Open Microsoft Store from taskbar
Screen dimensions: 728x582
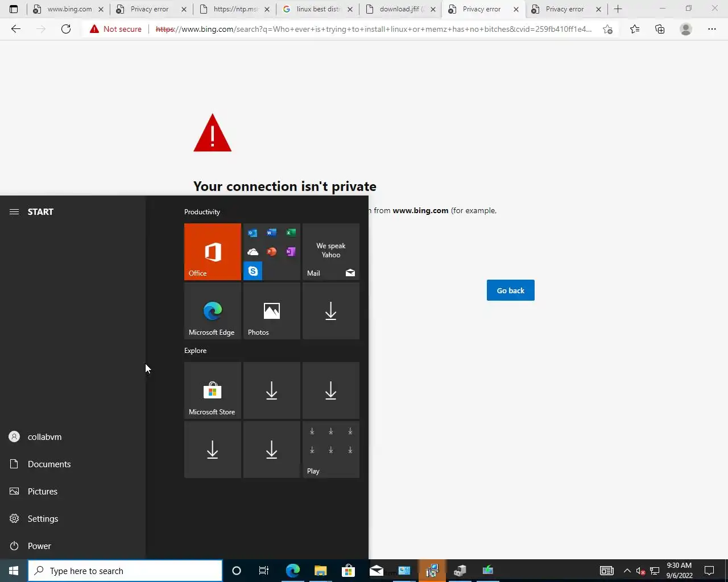pos(348,571)
